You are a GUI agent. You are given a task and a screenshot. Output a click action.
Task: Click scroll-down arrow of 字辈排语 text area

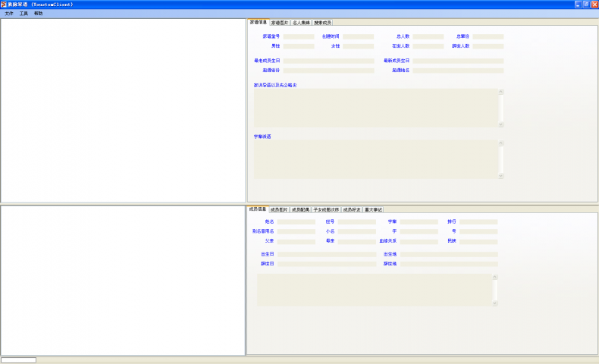pyautogui.click(x=500, y=176)
